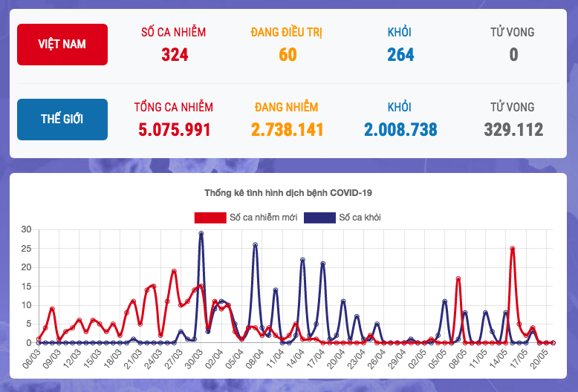This screenshot has width=578, height=392.
Task: Select Vietnam's under-treatment count 60
Action: [x=288, y=55]
